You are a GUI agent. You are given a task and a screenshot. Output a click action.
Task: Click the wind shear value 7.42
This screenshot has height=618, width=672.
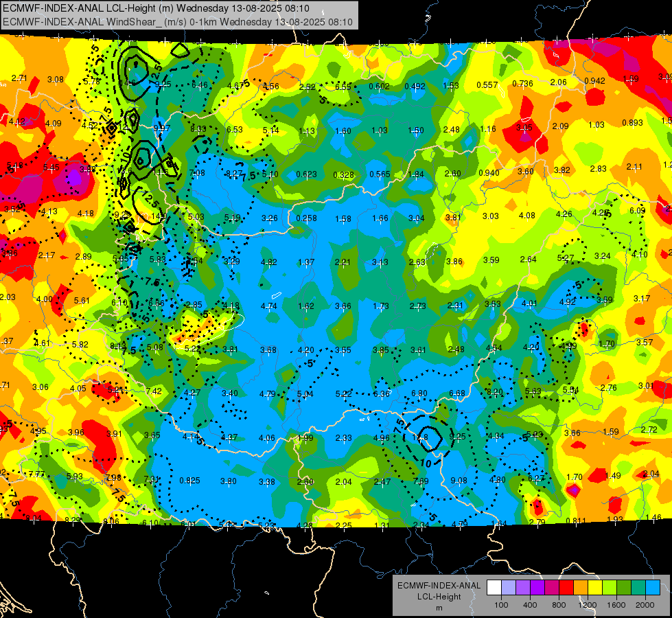pos(154,391)
